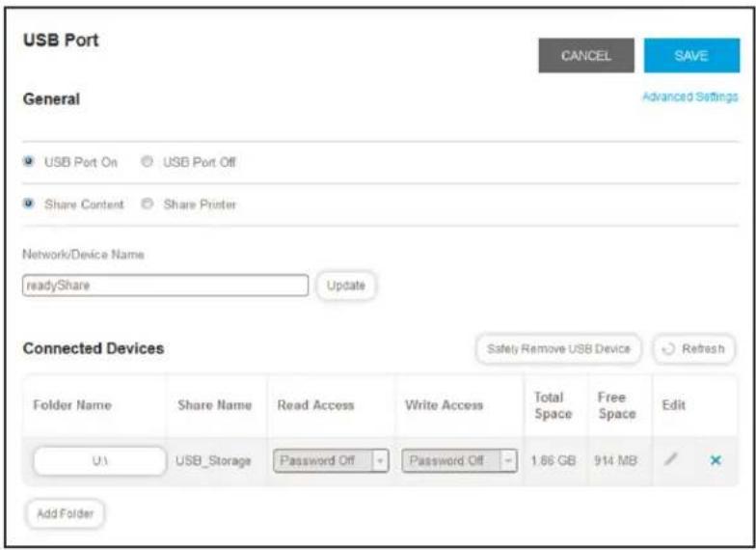Viewport: 756px width, 550px height.
Task: Click the USB Port page title
Action: tap(61, 41)
